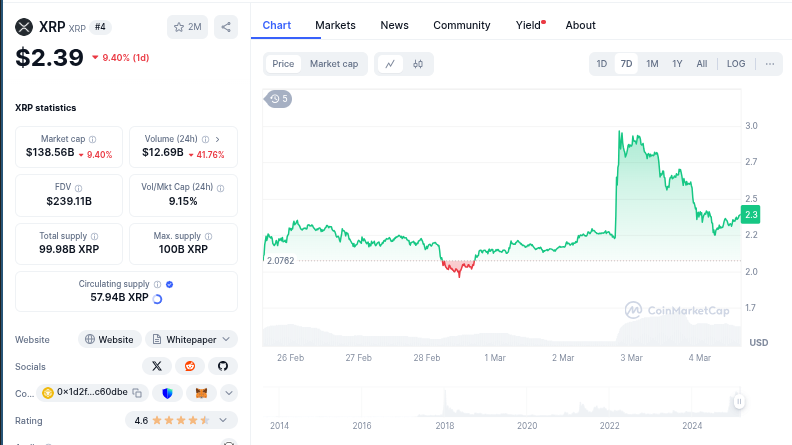This screenshot has height=445, width=792.
Task: Open Vol/Mkt Cap (24h) info icon
Action: 221,188
